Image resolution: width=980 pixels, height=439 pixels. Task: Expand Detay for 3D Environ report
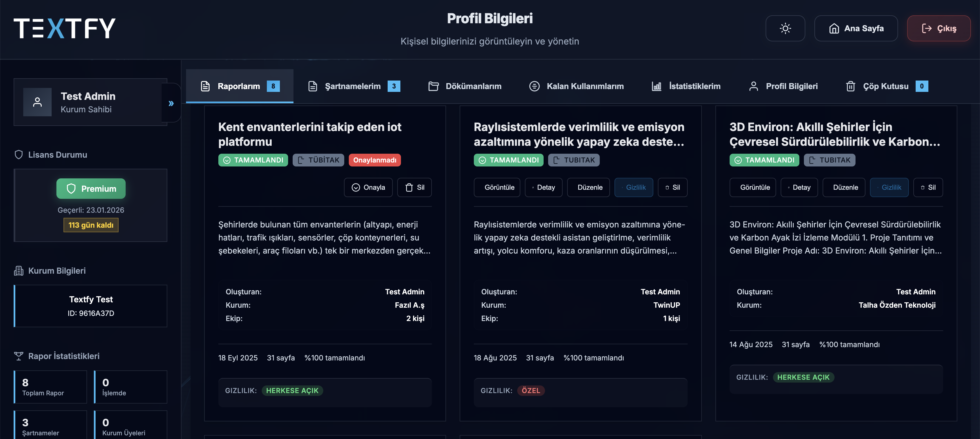click(x=799, y=187)
